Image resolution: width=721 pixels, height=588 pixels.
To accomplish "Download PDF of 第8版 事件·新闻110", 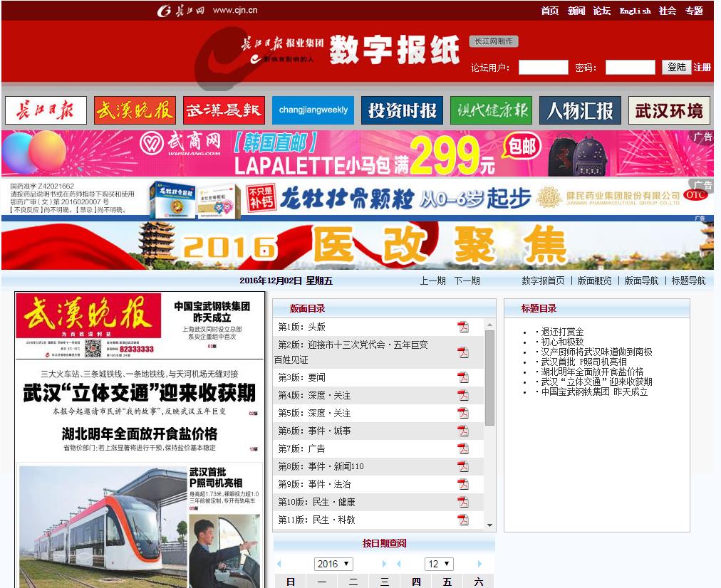I will (463, 466).
